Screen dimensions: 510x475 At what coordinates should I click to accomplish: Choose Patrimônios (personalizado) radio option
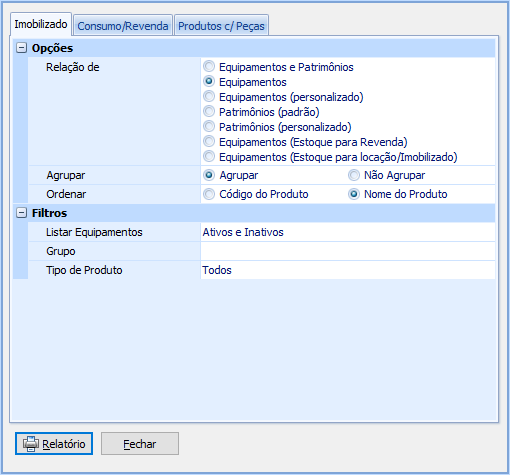(x=209, y=127)
